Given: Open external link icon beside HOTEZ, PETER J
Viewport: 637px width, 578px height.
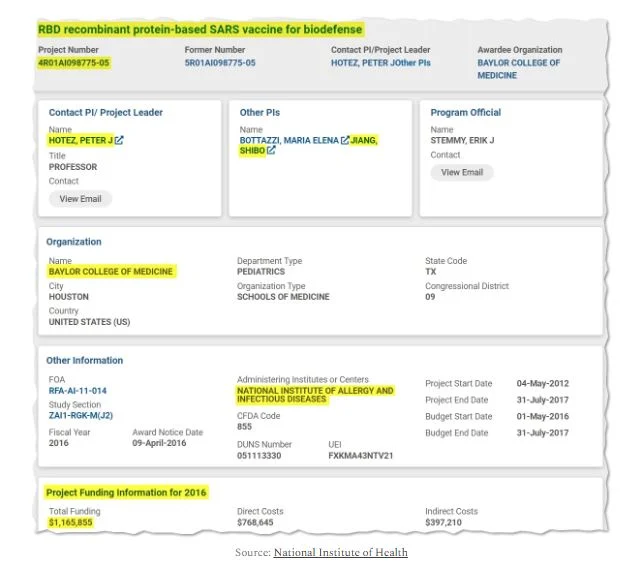Looking at the screenshot, I should 119,141.
